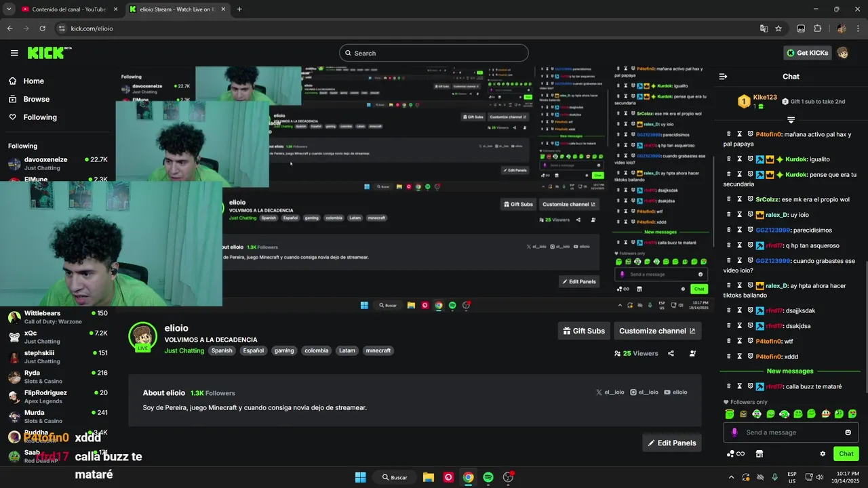Share the elioio stream
Image resolution: width=868 pixels, height=488 pixels.
click(671, 353)
